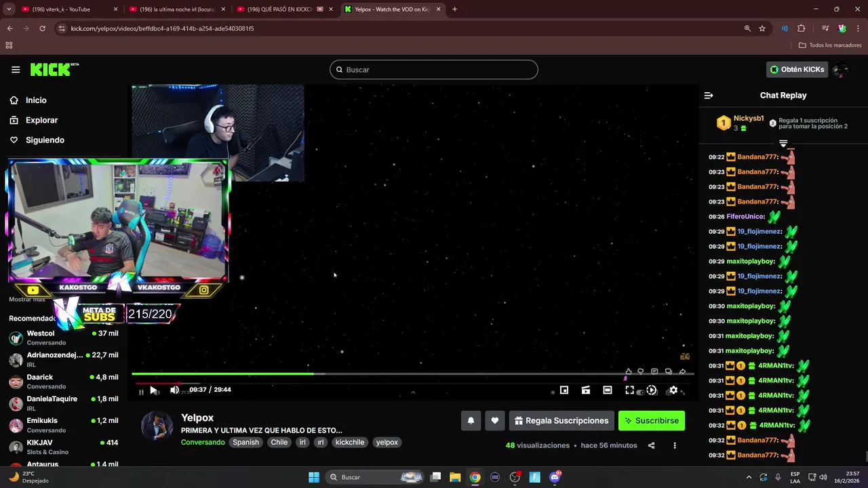Switch to the la ultima noche irl tab
The image size is (868, 488).
(x=176, y=9)
